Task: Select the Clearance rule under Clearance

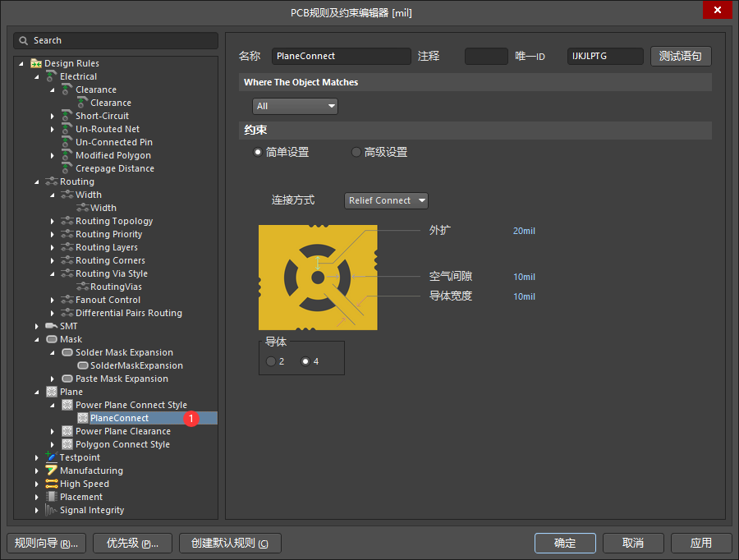Action: 111,103
